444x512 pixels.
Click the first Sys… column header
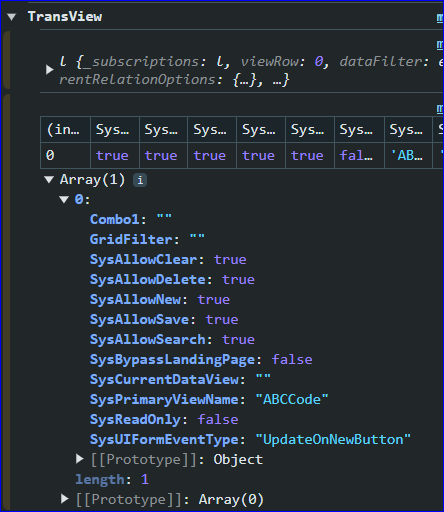point(115,129)
